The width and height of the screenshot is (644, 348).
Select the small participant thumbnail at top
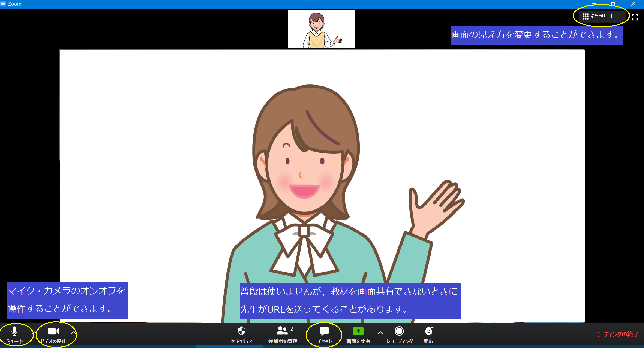(x=321, y=29)
